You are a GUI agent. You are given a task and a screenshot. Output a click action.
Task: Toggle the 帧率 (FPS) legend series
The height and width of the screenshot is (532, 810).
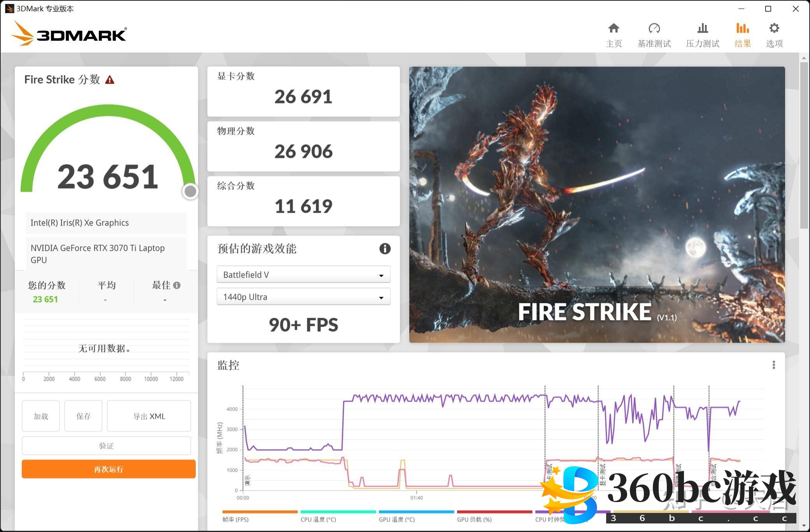point(236,519)
